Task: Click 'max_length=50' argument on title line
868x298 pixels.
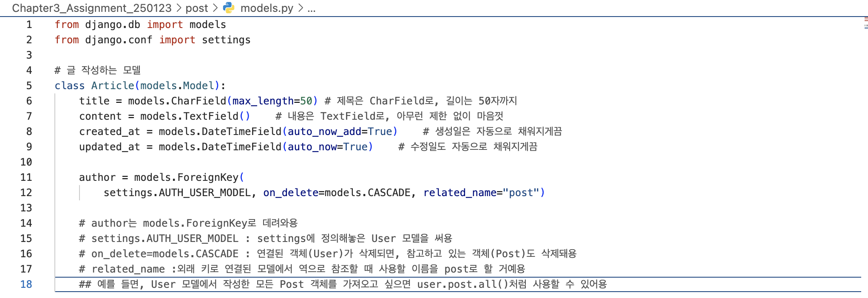Action: point(272,101)
